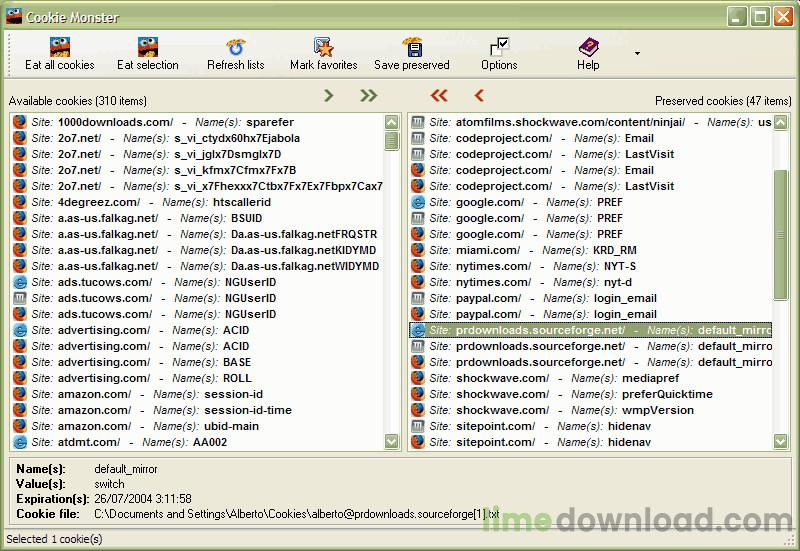The image size is (800, 551).
Task: Move selected cookie to preserved with single green arrow
Action: (x=328, y=96)
